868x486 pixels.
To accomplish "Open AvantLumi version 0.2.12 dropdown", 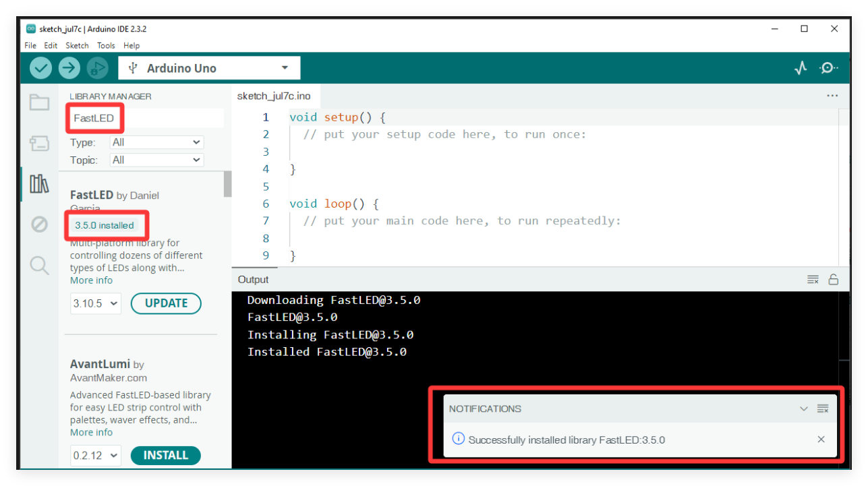I will click(95, 456).
